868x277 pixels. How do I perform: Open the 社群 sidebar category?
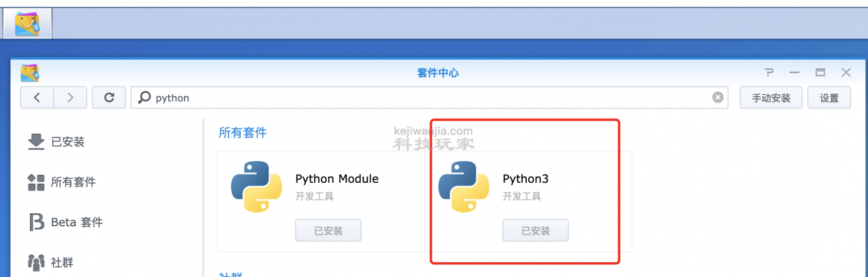coord(62,261)
